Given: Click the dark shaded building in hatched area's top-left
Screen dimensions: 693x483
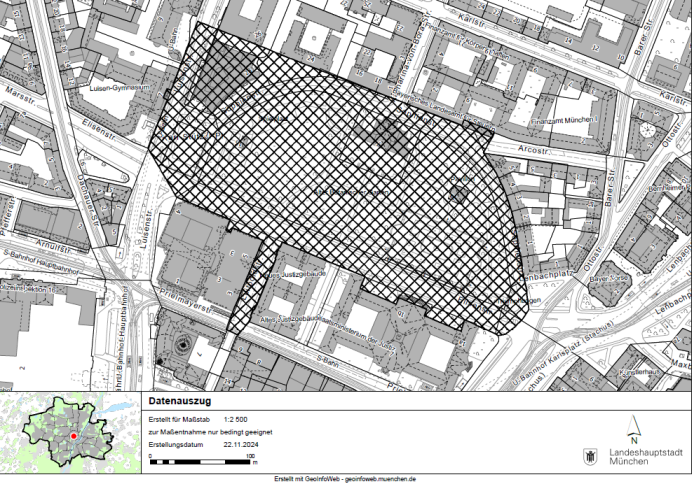Looking at the screenshot, I should click(x=220, y=75).
